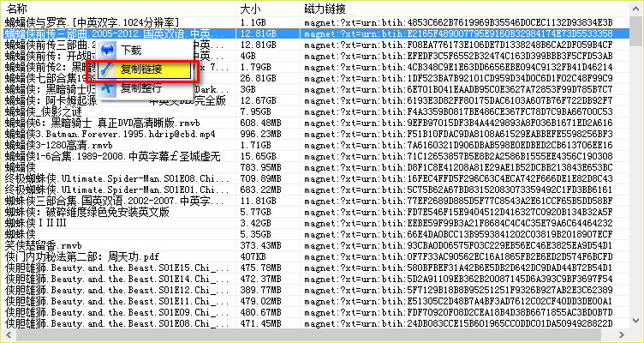
Task: Choose 下载 from the context menu
Action: pyautogui.click(x=144, y=51)
